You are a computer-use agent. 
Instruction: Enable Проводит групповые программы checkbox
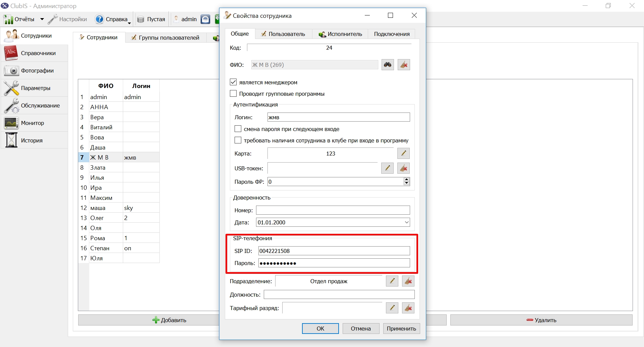coord(233,93)
